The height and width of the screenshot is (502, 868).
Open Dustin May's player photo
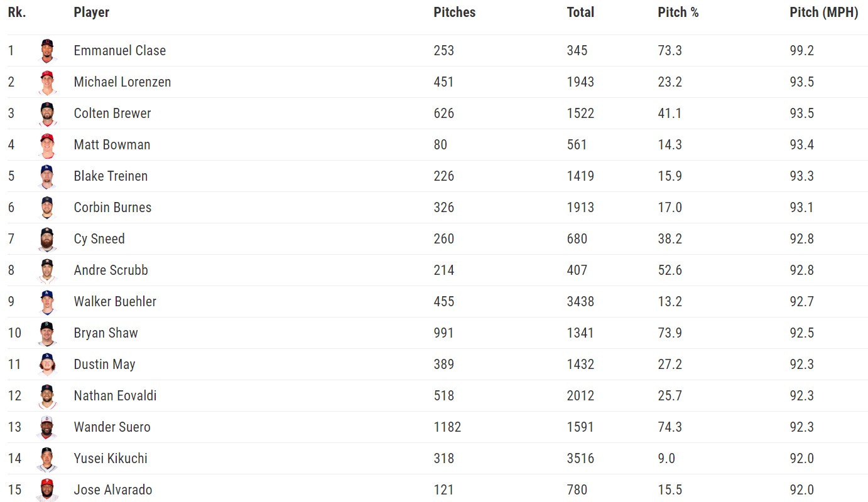(47, 365)
